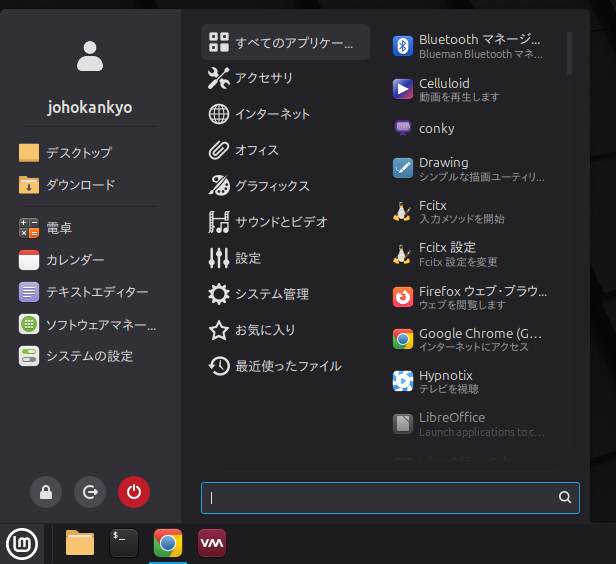This screenshot has width=616, height=564.
Task: Click the lock screen button
Action: tap(46, 491)
